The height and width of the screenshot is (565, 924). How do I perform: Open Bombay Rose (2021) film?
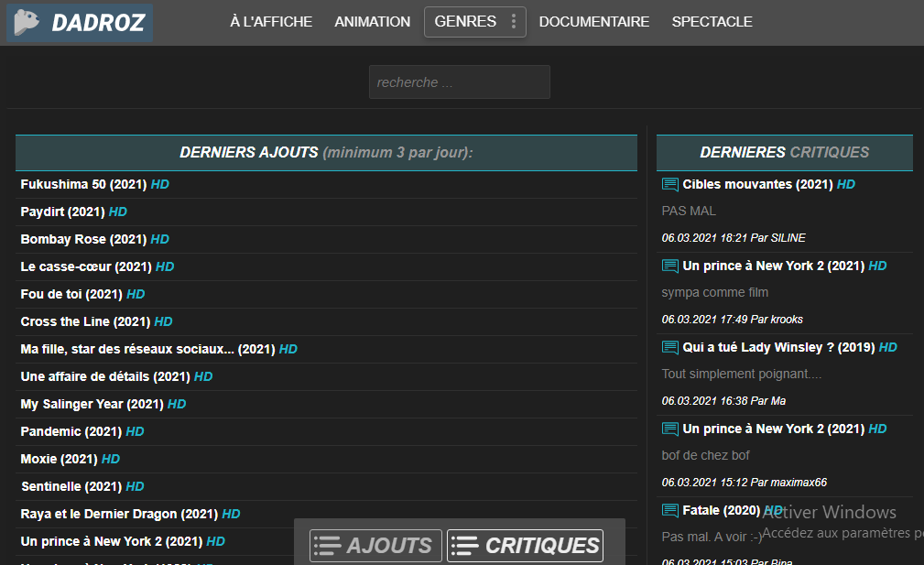(83, 239)
